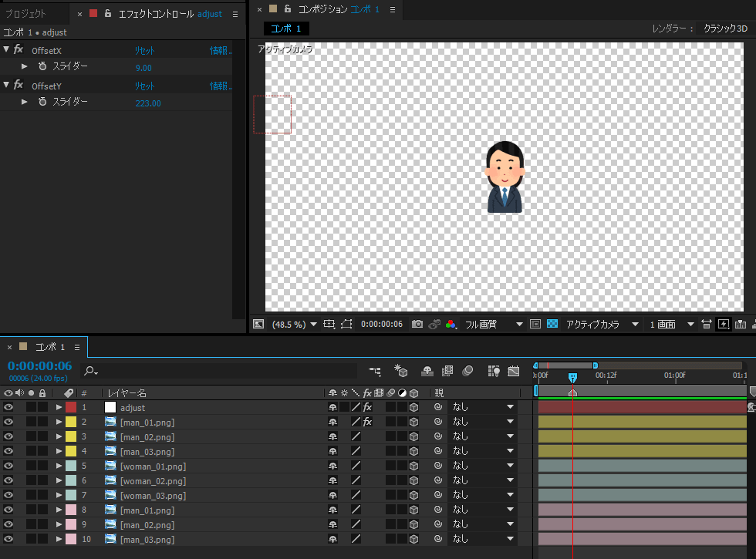Image resolution: width=756 pixels, height=559 pixels.
Task: Expand the adjust layer properties
Action: 59,407
